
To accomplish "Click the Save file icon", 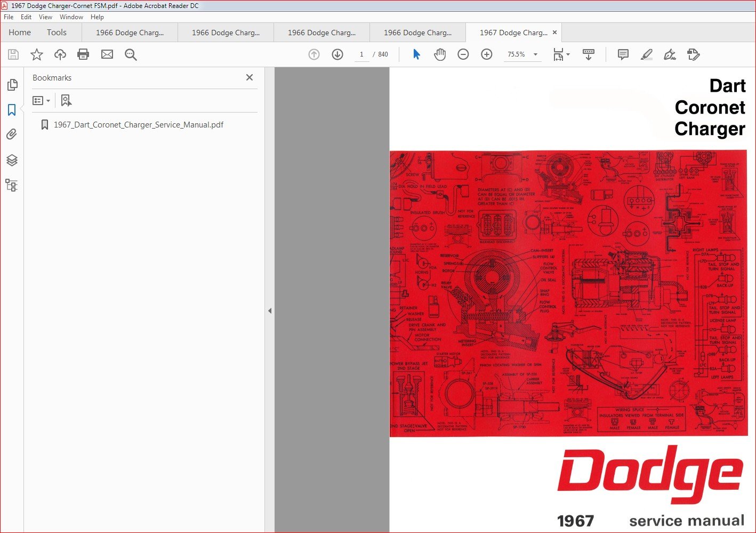I will 13,54.
